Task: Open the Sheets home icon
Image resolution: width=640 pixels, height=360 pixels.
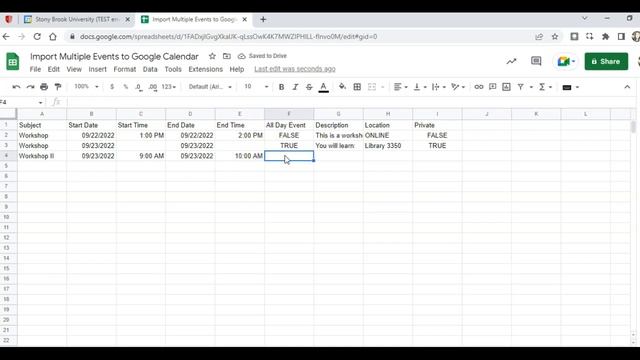Action: (13, 62)
